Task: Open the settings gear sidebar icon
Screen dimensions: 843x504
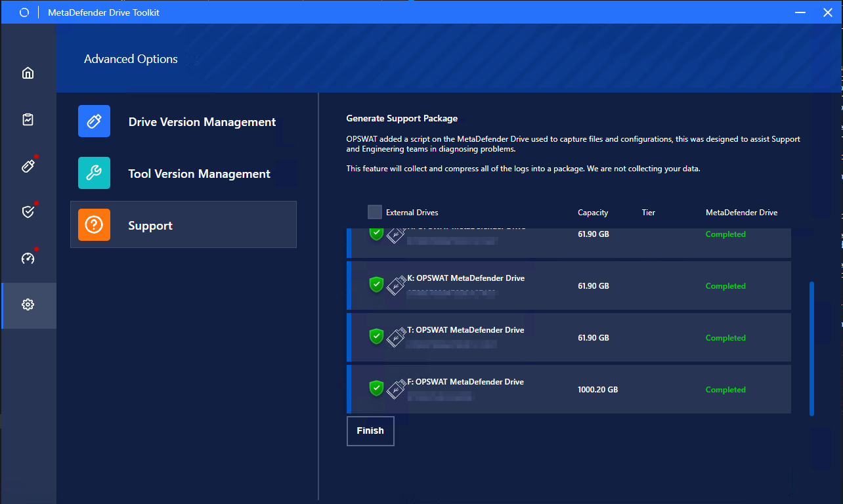Action: (28, 304)
